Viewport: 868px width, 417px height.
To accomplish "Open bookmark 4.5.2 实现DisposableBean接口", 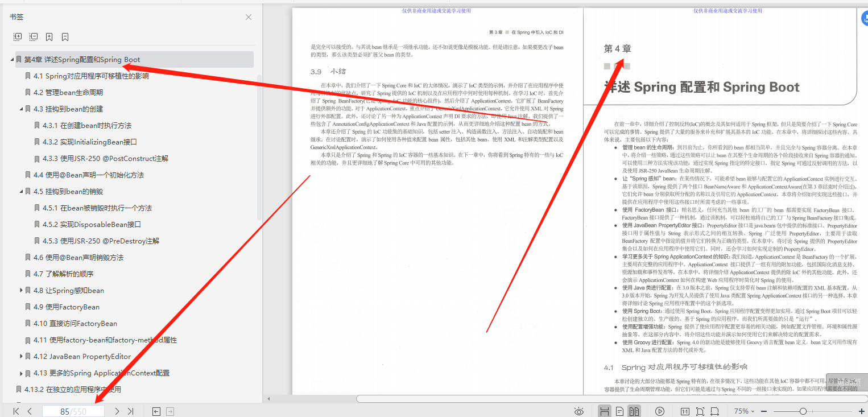I will coord(92,224).
